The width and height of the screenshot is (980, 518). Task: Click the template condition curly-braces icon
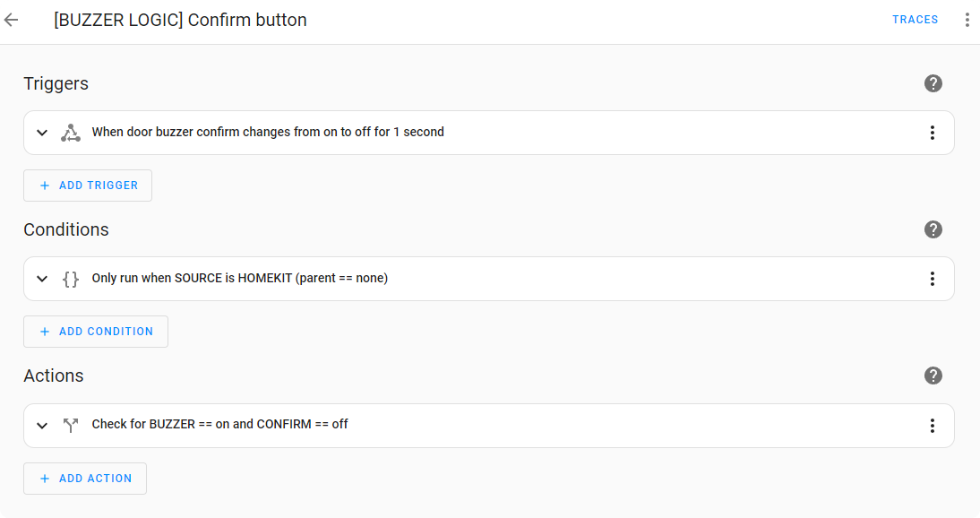pyautogui.click(x=71, y=278)
